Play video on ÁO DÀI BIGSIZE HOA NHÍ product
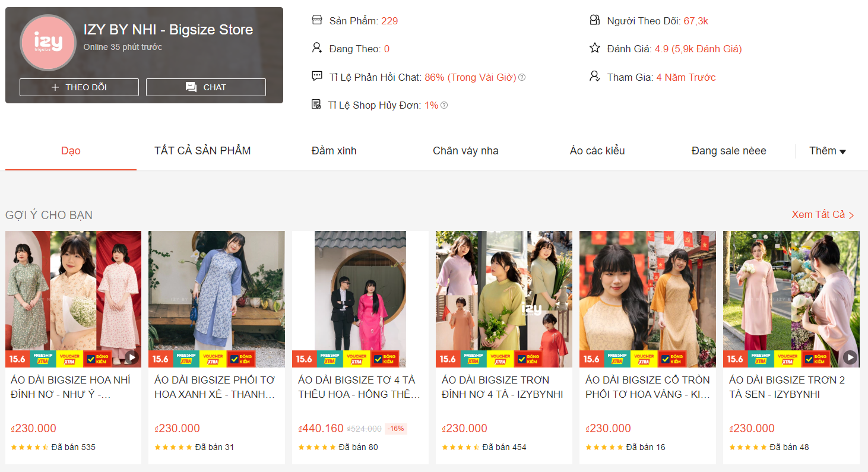 pyautogui.click(x=131, y=357)
